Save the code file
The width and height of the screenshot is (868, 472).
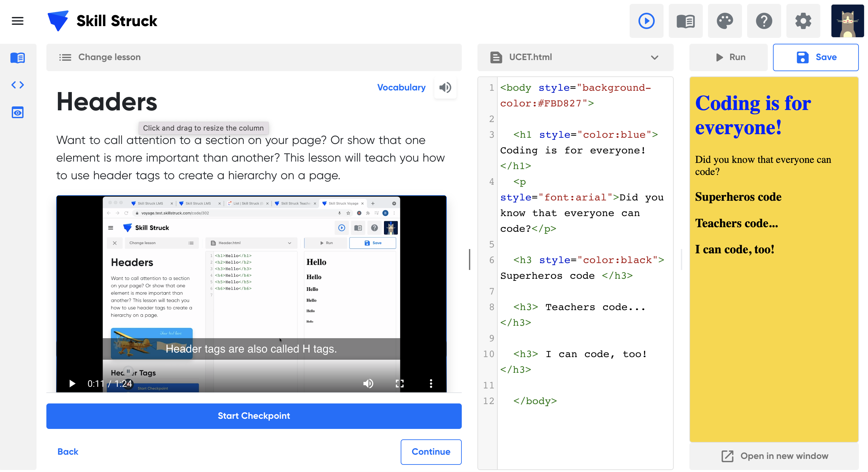(815, 57)
